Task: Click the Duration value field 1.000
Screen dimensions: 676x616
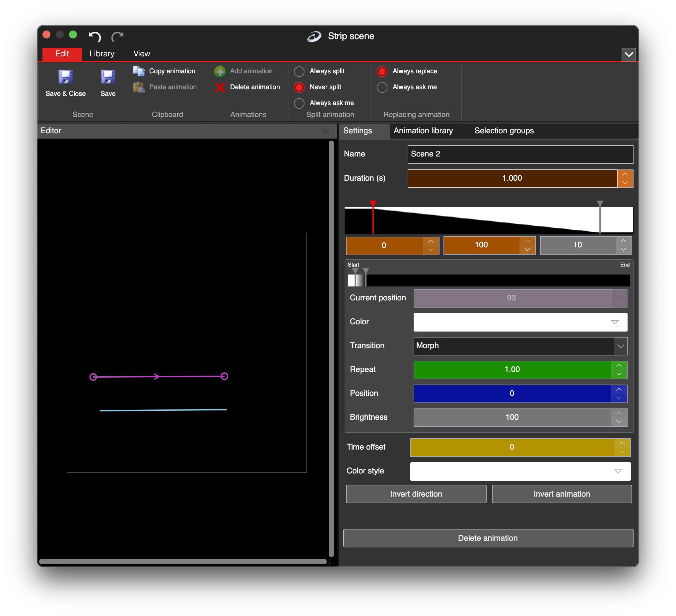Action: (x=512, y=178)
